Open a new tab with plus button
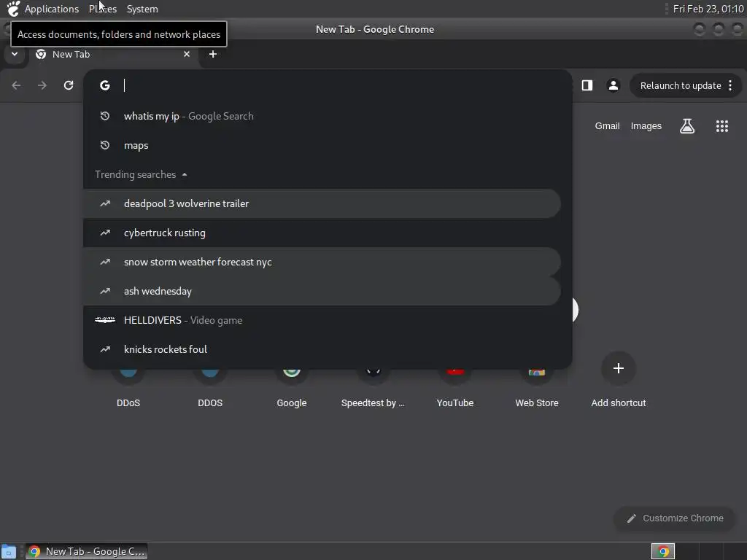This screenshot has width=747, height=560. pos(213,54)
